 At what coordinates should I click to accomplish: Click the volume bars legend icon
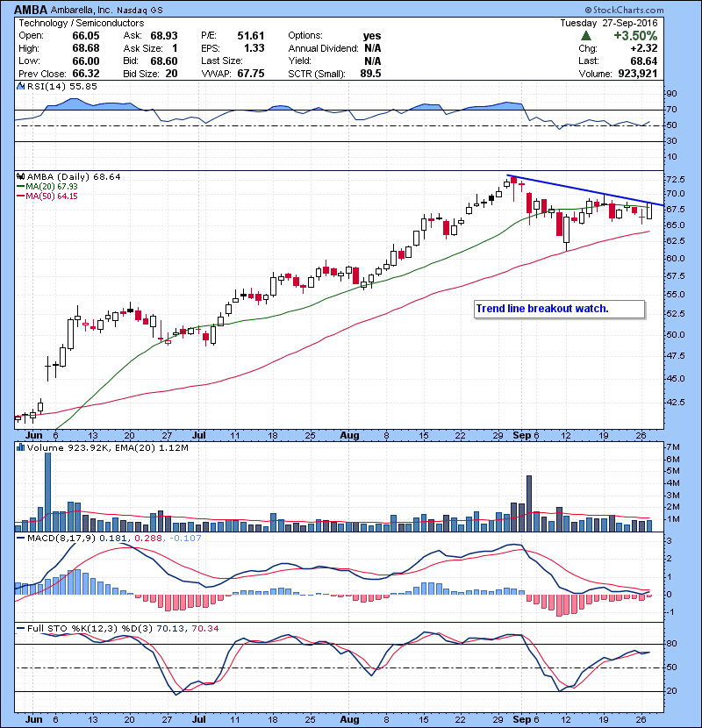pos(20,447)
